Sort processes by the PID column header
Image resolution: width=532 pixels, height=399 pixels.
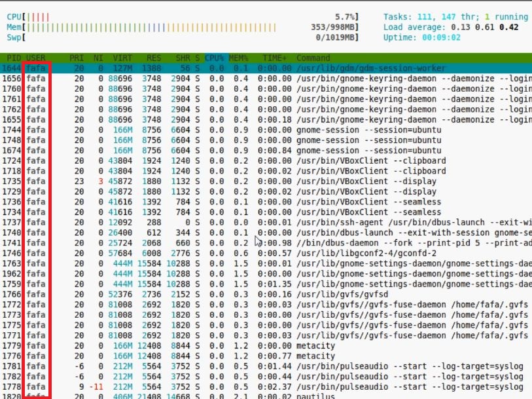point(14,58)
